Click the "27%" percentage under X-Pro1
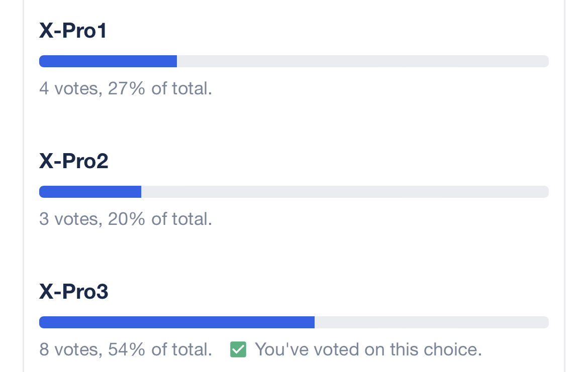The height and width of the screenshot is (372, 588). point(127,89)
